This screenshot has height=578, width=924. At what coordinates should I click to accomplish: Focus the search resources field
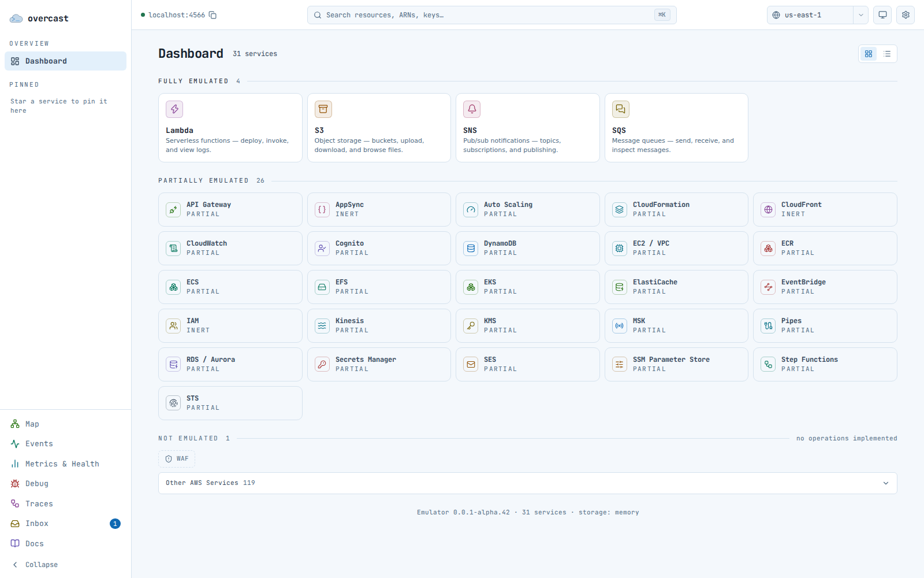[x=491, y=15]
